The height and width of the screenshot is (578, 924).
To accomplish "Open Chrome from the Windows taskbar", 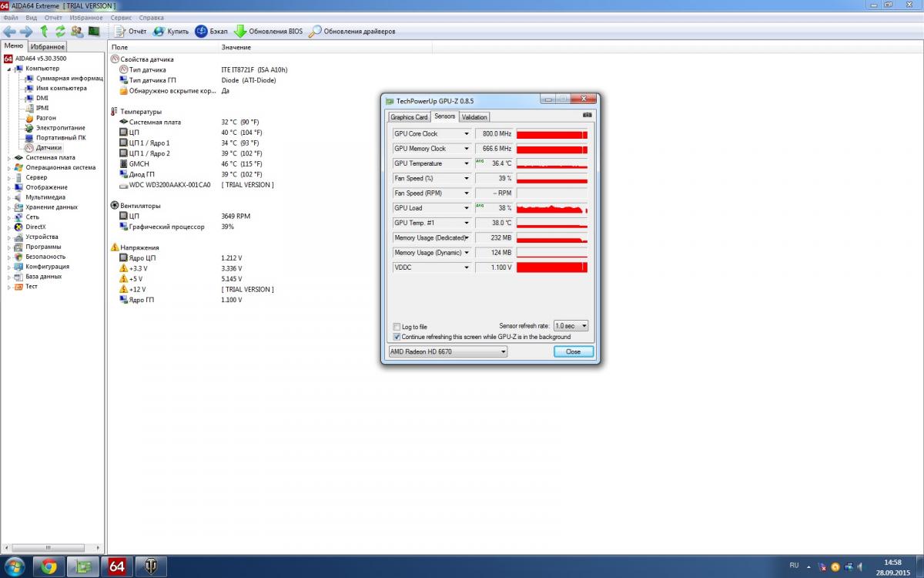I will 49,566.
